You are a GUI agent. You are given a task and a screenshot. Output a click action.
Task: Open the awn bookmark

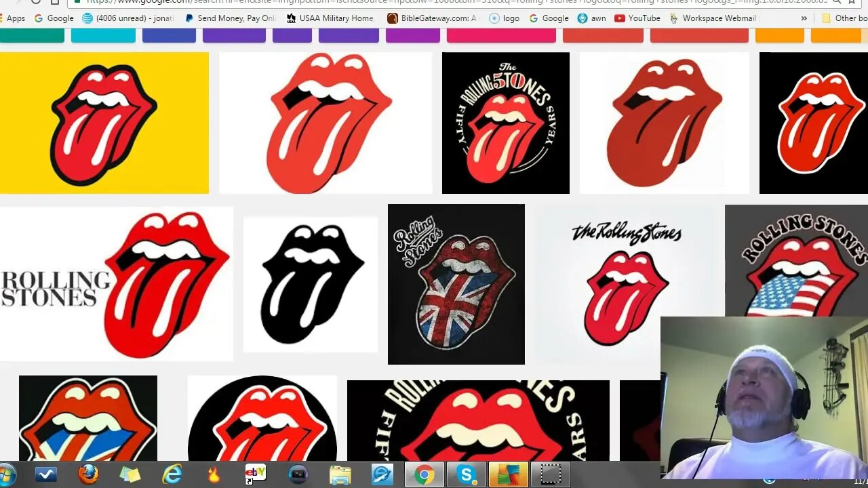pos(592,18)
